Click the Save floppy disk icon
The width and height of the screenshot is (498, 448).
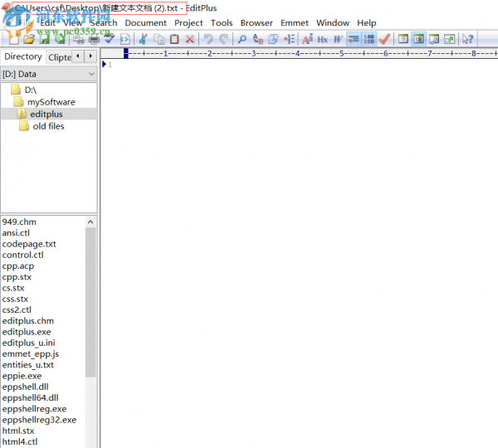[x=45, y=39]
